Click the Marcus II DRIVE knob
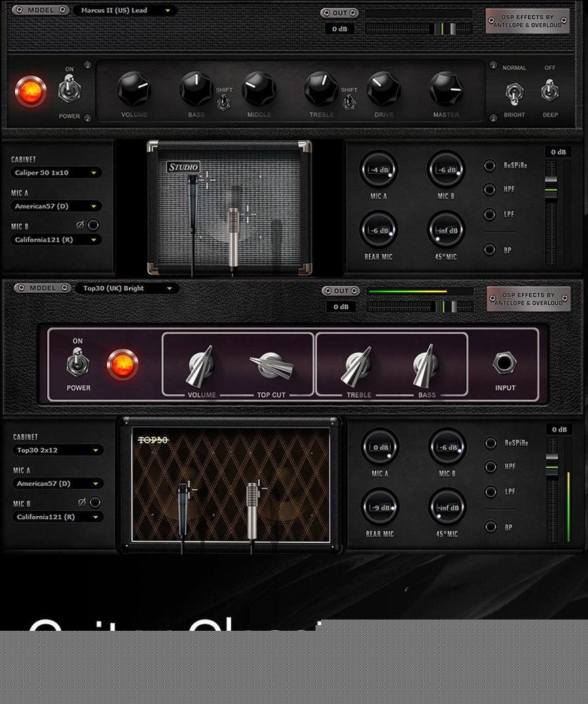Image resolution: width=588 pixels, height=704 pixels. (384, 89)
